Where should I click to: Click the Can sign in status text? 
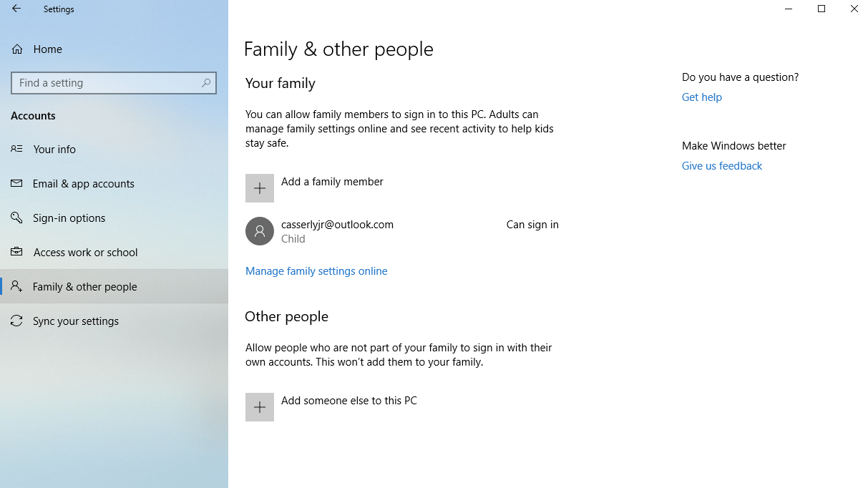[x=532, y=224]
